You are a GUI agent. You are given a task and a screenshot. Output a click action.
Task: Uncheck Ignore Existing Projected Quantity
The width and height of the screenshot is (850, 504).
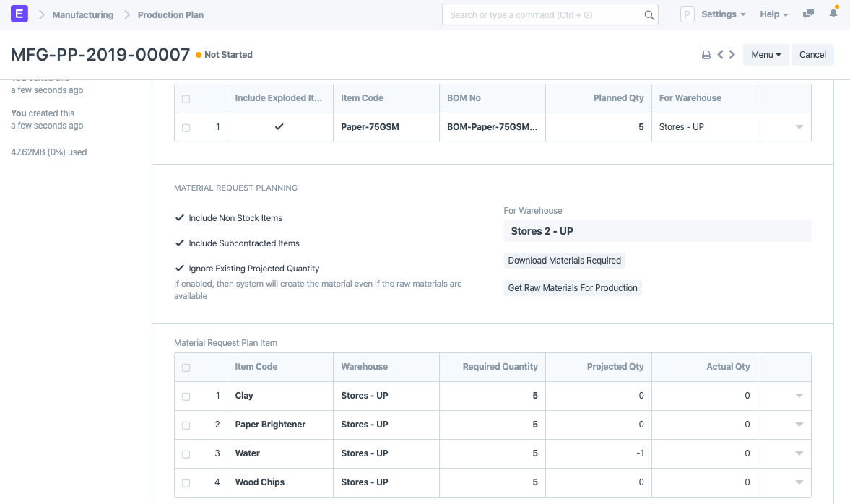tap(181, 269)
